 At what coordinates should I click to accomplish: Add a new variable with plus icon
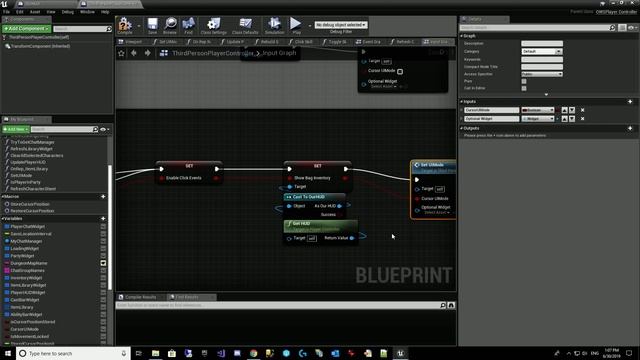[103, 219]
